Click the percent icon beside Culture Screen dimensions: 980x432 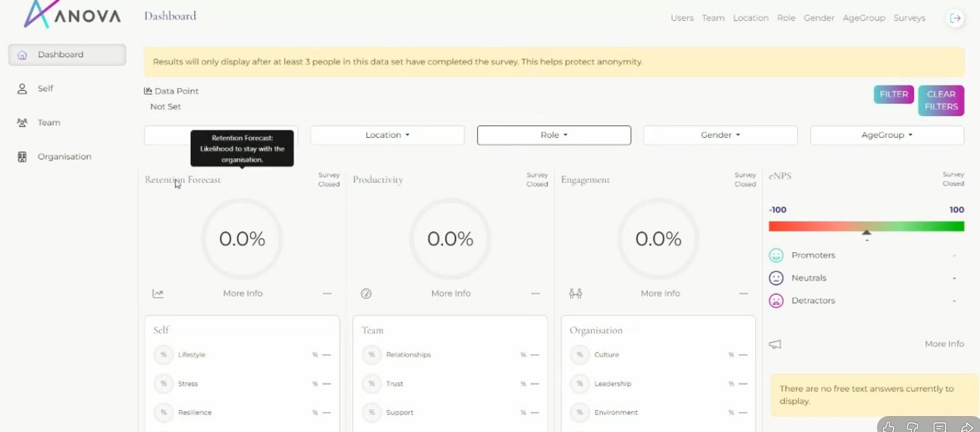pos(580,354)
